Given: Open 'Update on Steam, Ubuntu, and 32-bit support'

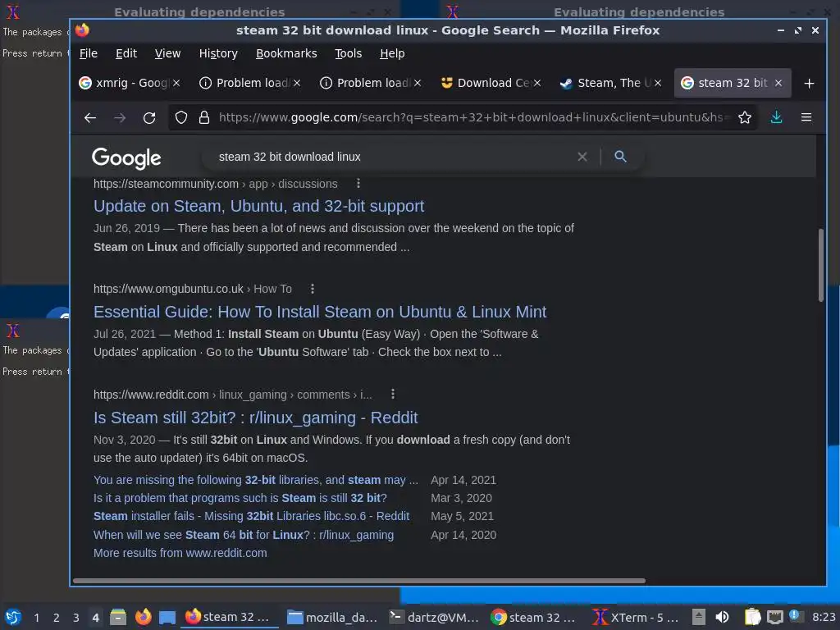Looking at the screenshot, I should [258, 206].
